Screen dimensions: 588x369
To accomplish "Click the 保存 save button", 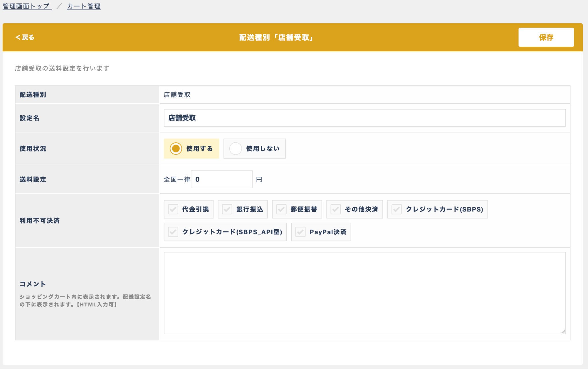I will click(546, 37).
